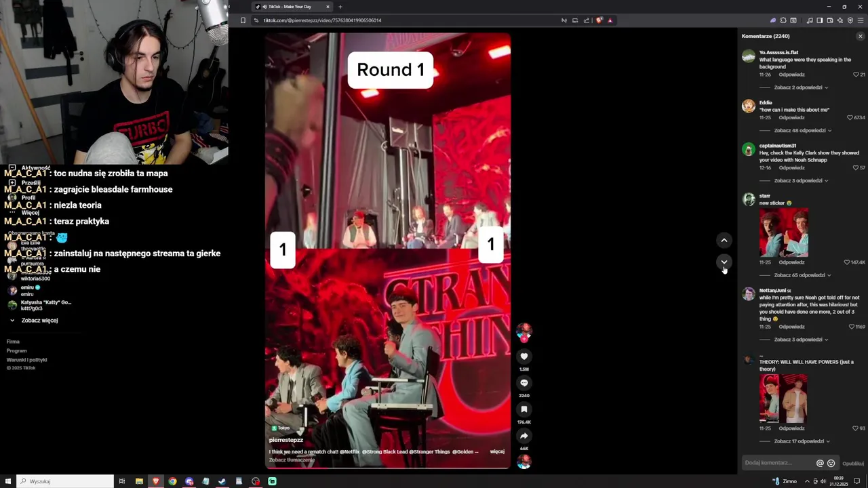Open the 'Warunki i polityki' footer link

(26, 360)
